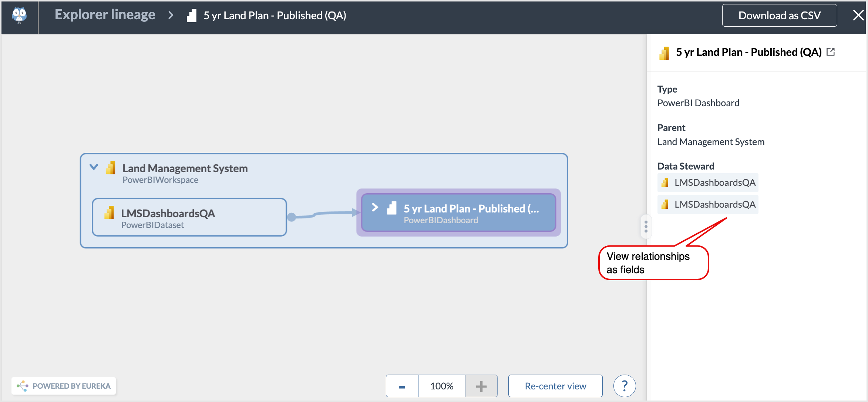Select 5 yr Land Plan - Published node
868x402 pixels.
(458, 212)
